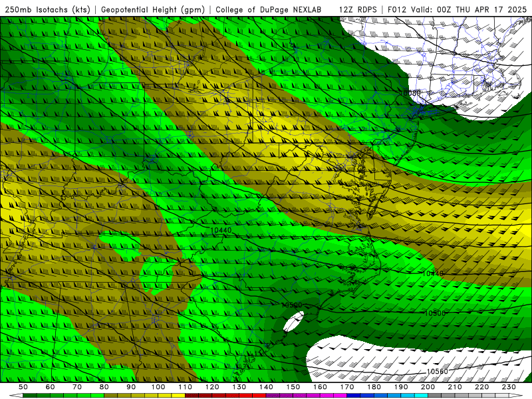Select the darkest green swatch at 50 kts
The width and height of the screenshot is (532, 399).
pyautogui.click(x=29, y=396)
